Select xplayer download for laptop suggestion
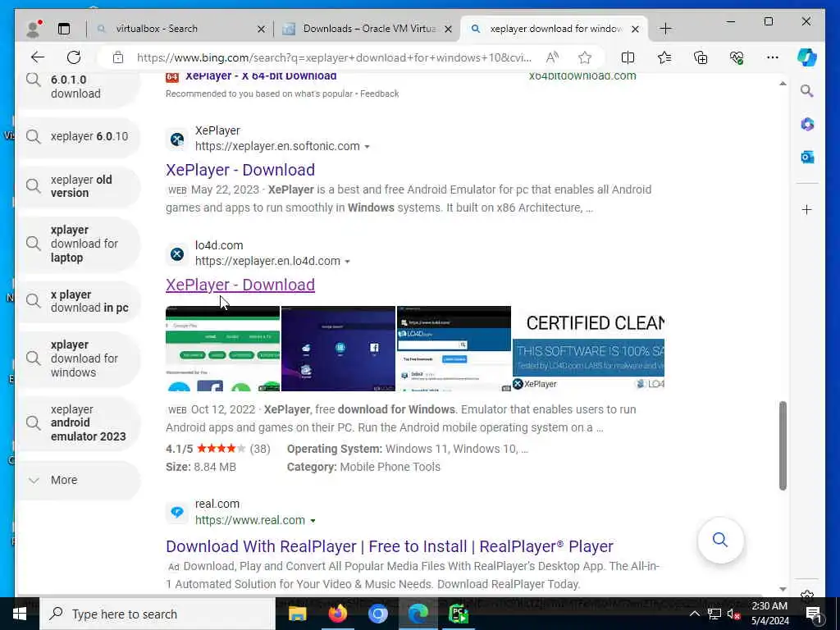This screenshot has width=840, height=630. (x=80, y=244)
